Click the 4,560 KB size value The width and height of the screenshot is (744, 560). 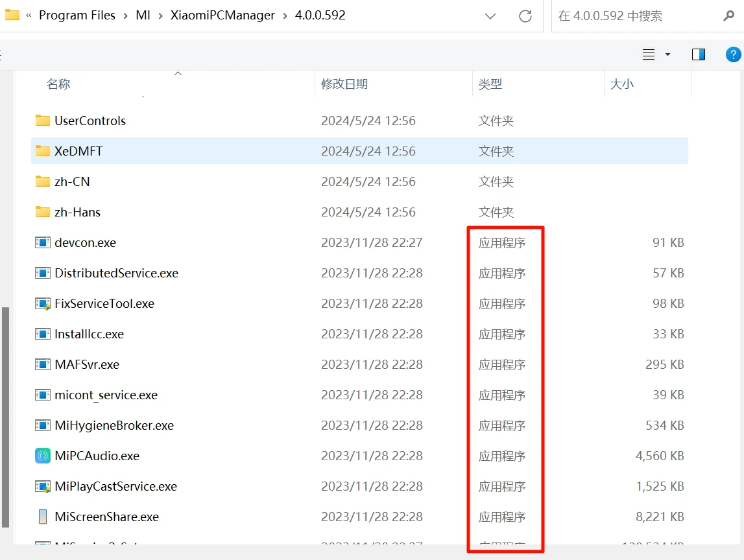660,456
